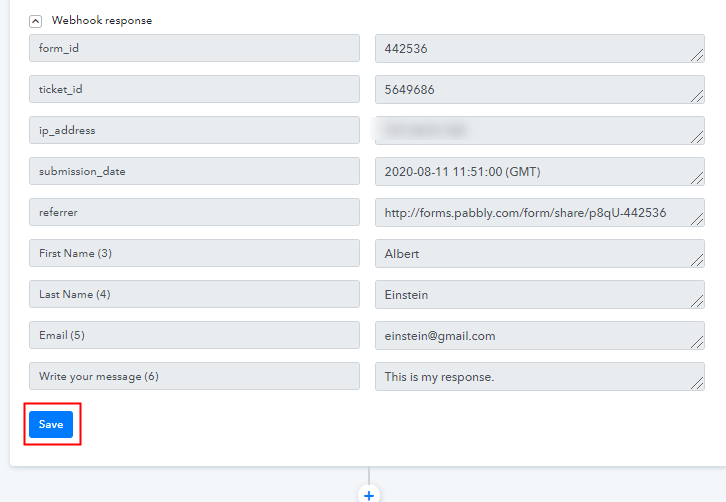Viewport: 726px width, 502px height.
Task: Select the ticket_id label field
Action: (194, 89)
